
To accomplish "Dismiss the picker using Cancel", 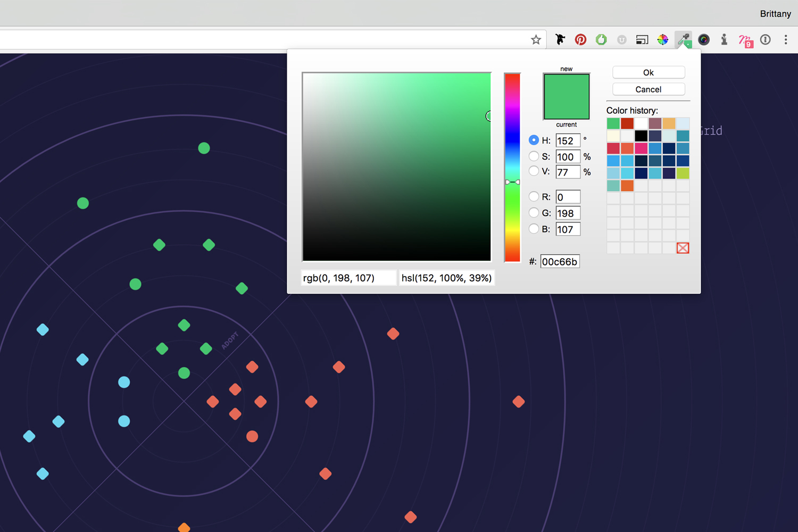I will pos(649,89).
